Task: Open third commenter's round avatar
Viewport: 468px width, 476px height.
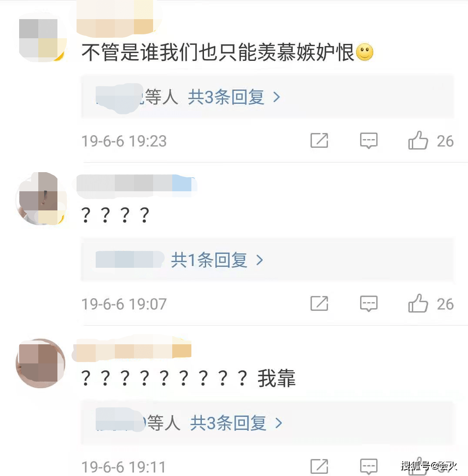Action: pos(40,363)
